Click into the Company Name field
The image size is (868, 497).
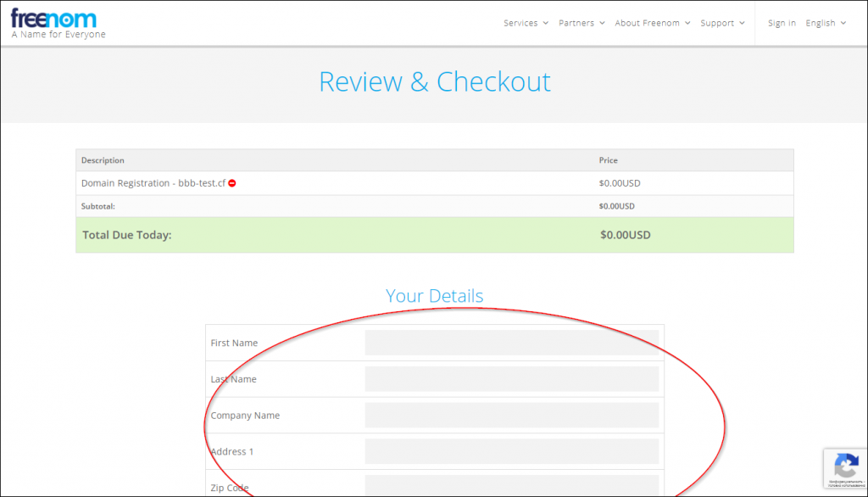511,415
